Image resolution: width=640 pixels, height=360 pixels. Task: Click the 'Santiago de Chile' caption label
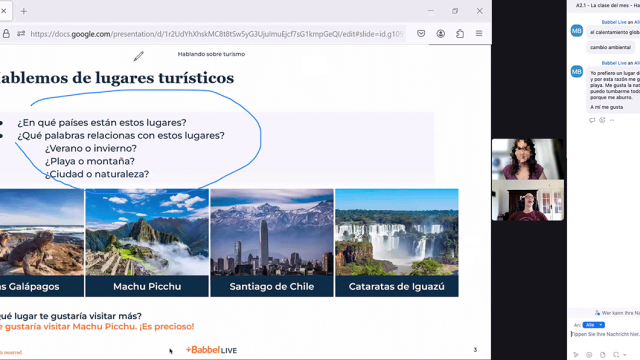pyautogui.click(x=272, y=287)
